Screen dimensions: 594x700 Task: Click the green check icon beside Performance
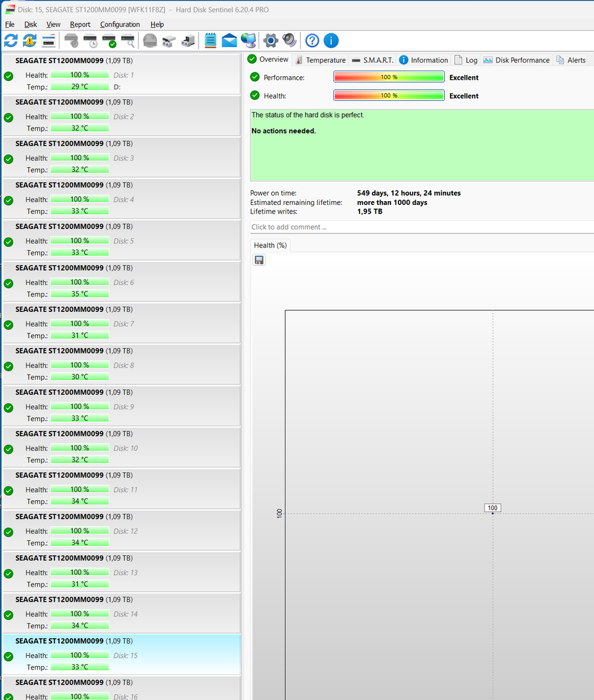click(x=255, y=77)
